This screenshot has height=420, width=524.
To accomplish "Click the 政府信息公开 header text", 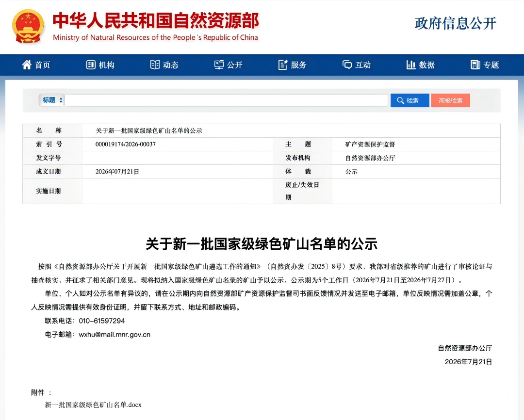I will (456, 23).
